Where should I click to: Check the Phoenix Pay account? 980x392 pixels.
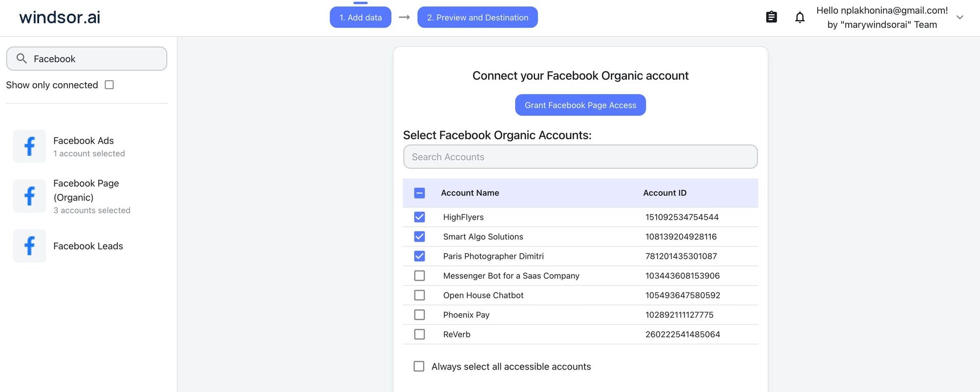click(419, 315)
